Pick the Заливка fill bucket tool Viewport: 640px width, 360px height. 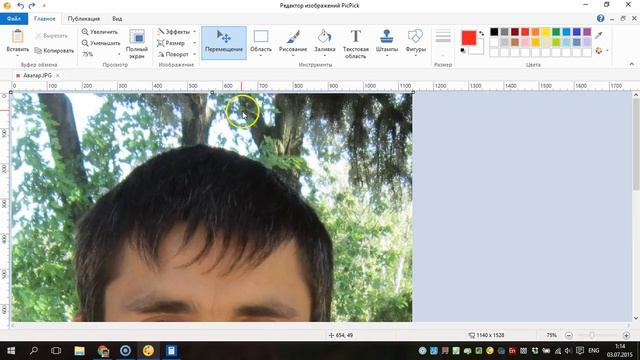point(324,42)
